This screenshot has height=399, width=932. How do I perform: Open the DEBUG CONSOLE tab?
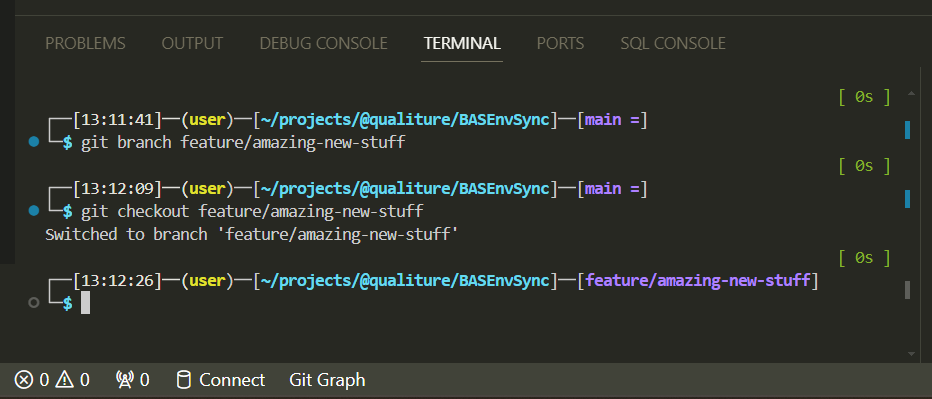323,43
